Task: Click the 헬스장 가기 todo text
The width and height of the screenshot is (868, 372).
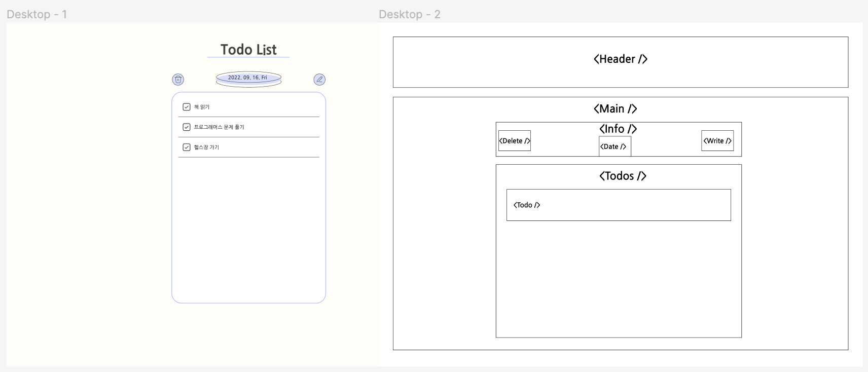Action: pos(206,147)
